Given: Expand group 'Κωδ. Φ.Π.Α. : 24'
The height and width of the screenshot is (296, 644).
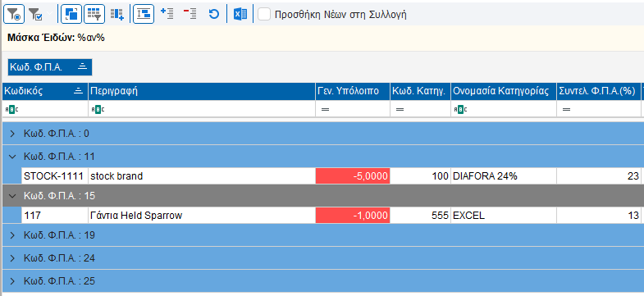Looking at the screenshot, I should coord(12,258).
